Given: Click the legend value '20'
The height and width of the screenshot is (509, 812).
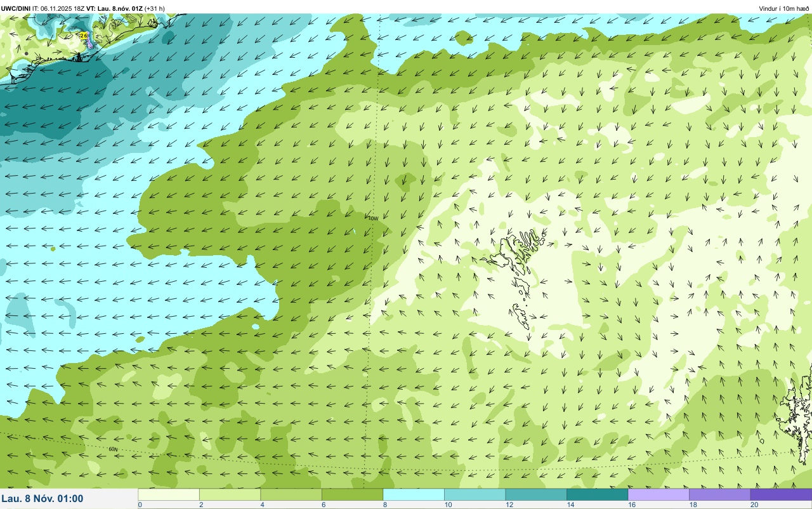Looking at the screenshot, I should (754, 505).
